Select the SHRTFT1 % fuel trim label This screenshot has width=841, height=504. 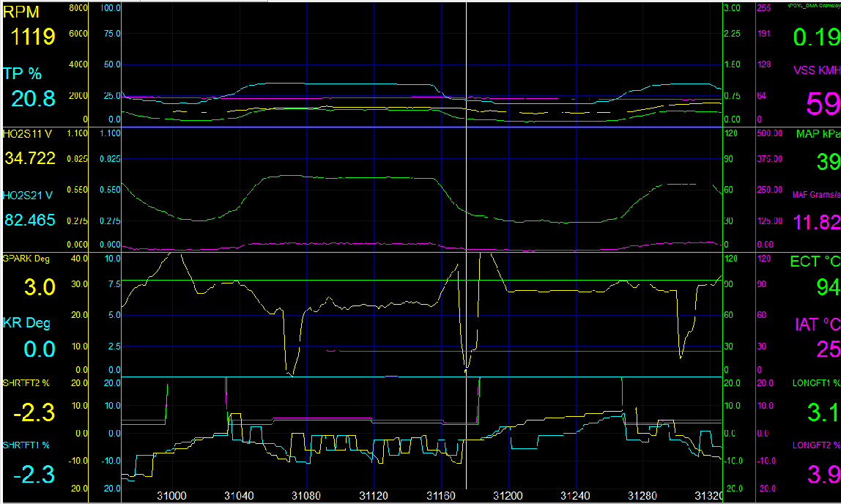click(27, 445)
